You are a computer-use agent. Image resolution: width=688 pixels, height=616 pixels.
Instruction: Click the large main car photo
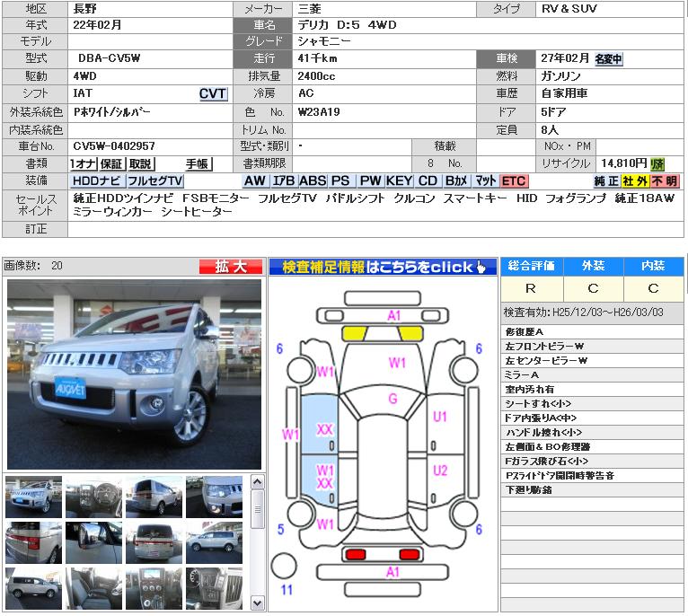134,374
